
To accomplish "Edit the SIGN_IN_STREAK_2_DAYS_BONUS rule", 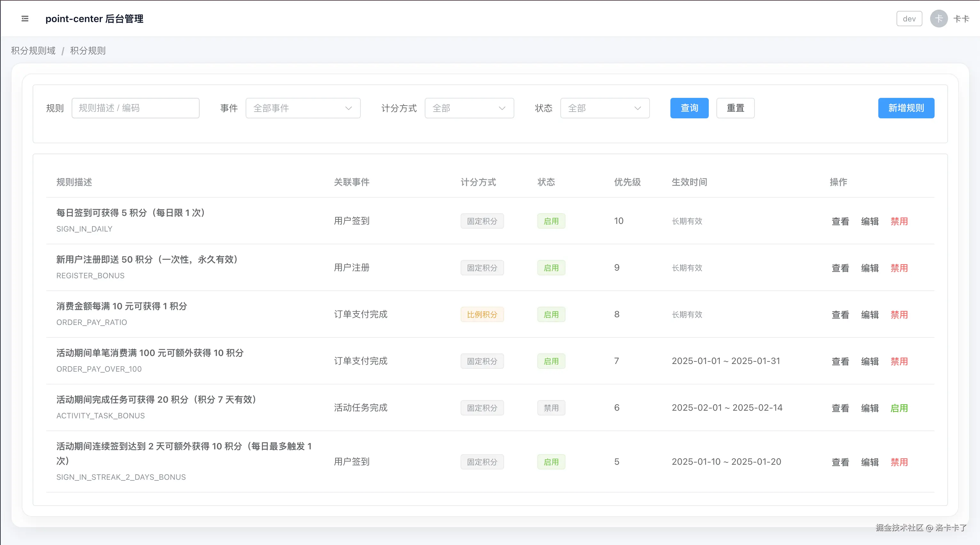I will tap(870, 462).
